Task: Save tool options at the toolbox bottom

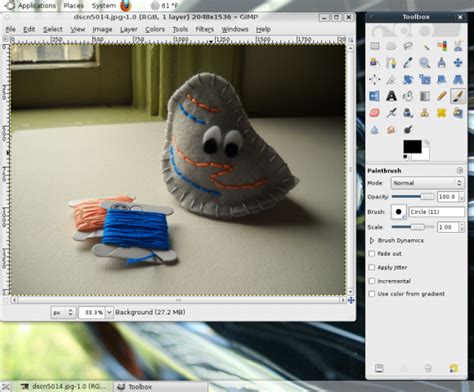Action: click(379, 368)
